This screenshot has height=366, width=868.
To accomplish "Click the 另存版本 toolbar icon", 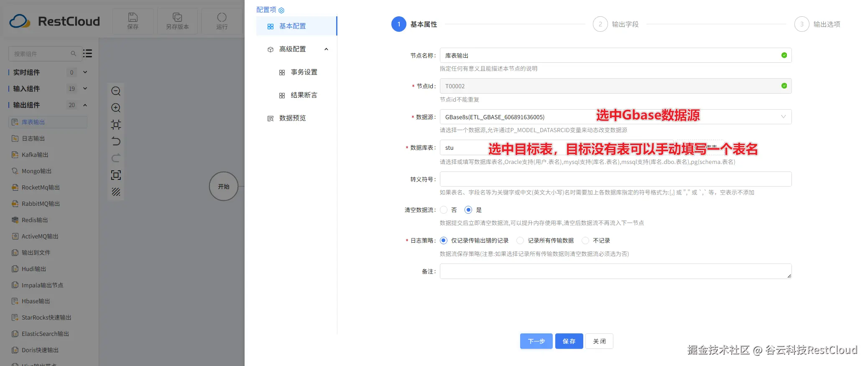I will 177,17.
